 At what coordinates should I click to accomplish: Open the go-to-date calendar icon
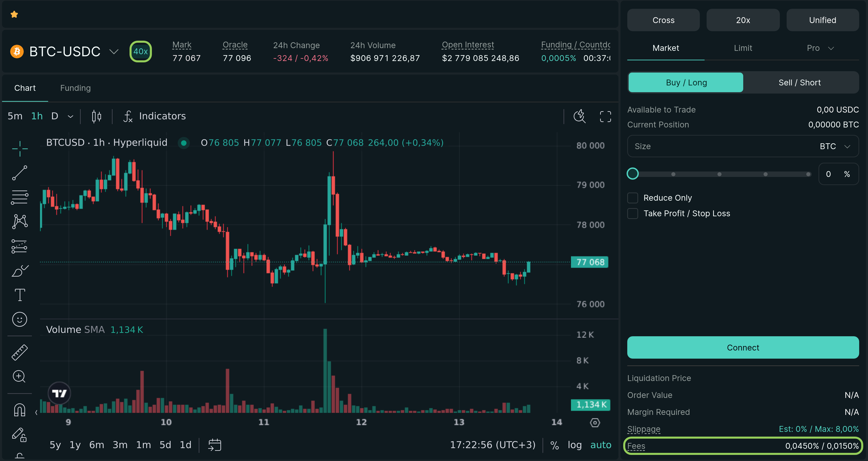(215, 445)
